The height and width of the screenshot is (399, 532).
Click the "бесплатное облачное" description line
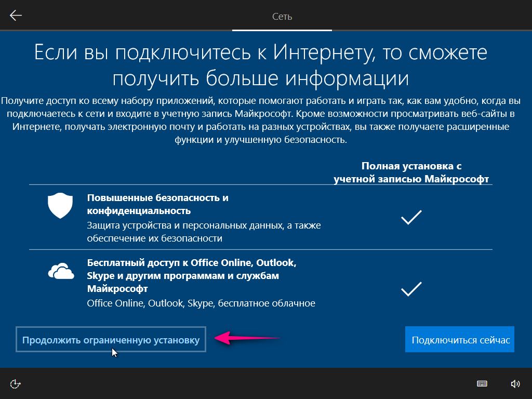[201, 303]
